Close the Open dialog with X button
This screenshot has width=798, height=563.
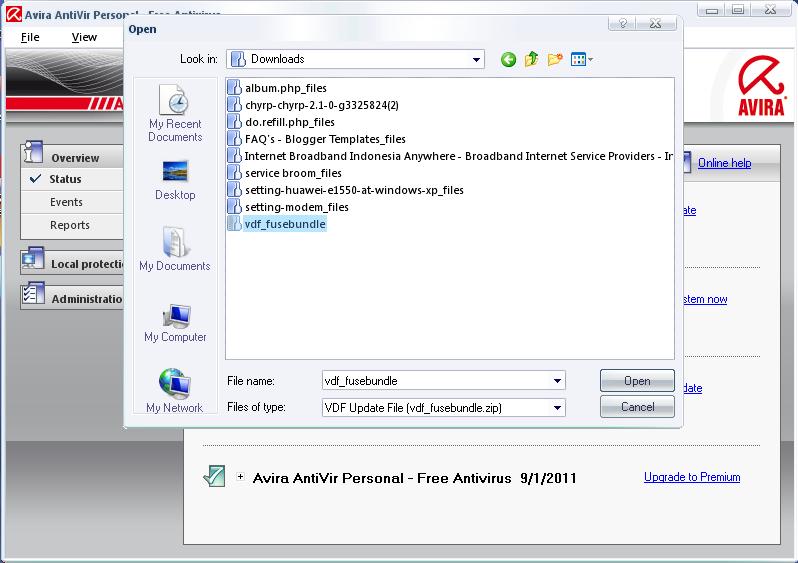[x=656, y=23]
